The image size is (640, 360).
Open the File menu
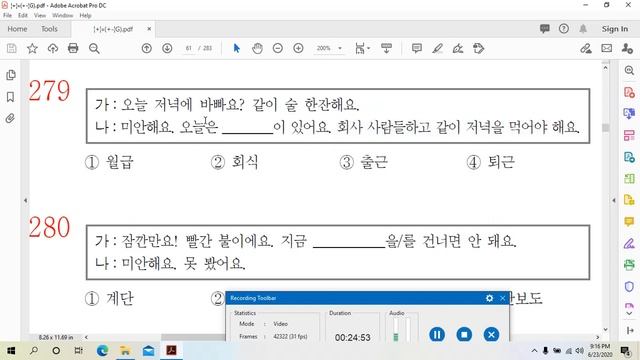[7, 16]
